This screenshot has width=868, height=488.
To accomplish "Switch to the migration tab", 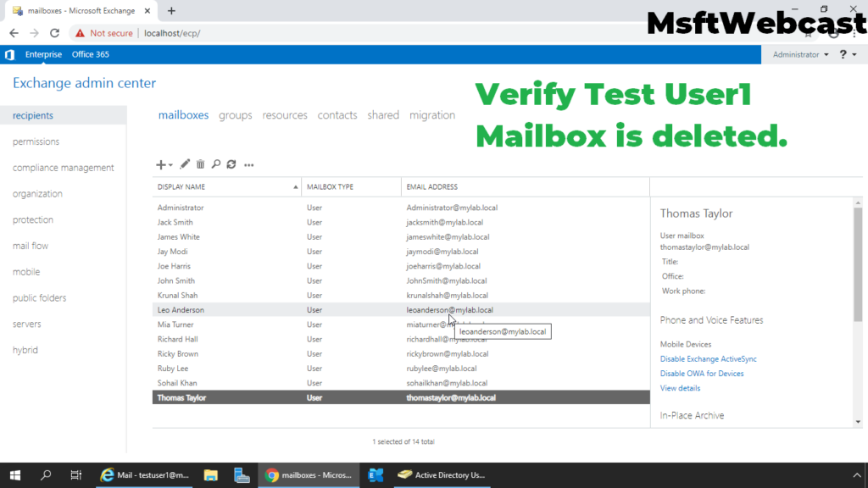I will pos(432,115).
